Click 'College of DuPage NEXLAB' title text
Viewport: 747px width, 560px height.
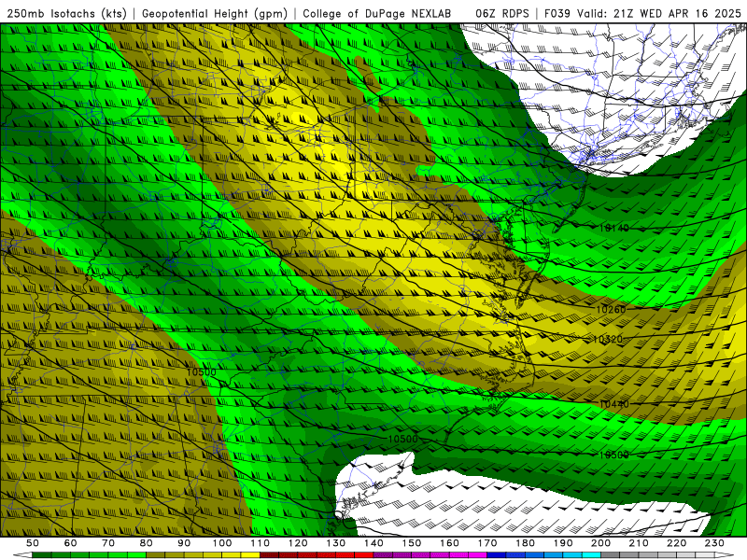[x=377, y=13]
